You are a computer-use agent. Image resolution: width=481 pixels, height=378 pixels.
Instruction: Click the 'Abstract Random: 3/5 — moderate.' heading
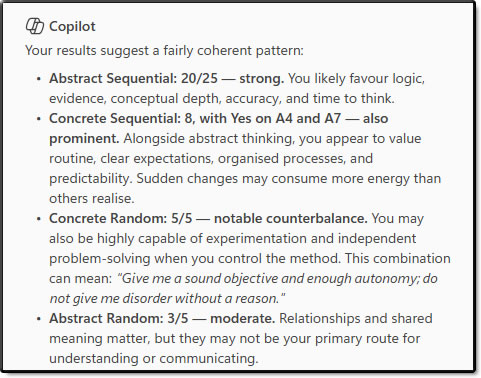(x=162, y=319)
